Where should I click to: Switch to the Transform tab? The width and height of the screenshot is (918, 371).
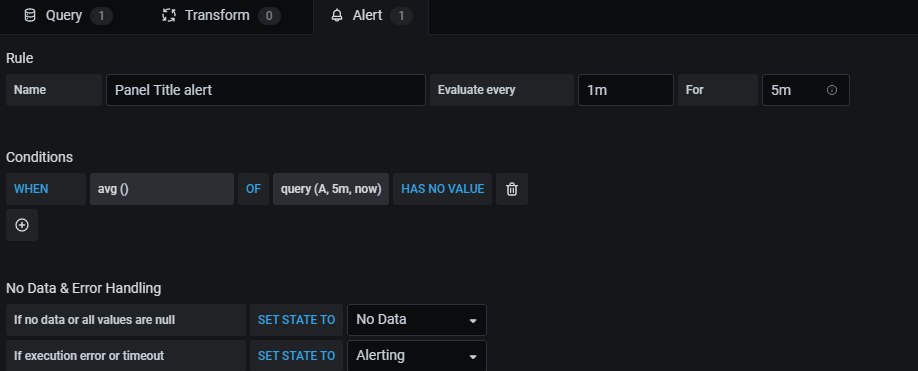point(221,16)
